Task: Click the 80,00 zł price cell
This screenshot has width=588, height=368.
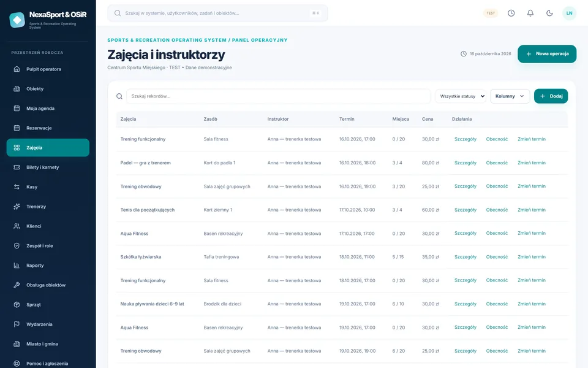Action: tap(431, 163)
